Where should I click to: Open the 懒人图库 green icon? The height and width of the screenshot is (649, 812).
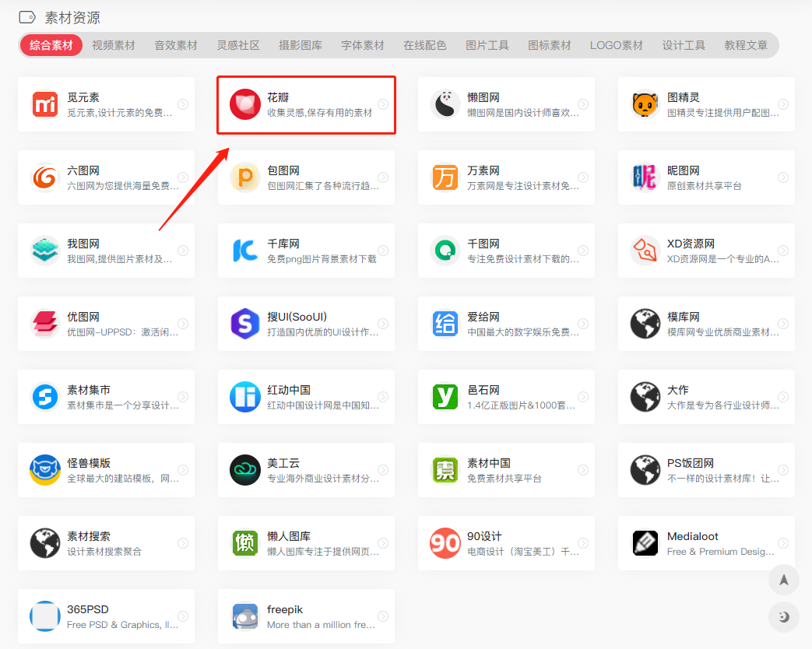pyautogui.click(x=245, y=543)
